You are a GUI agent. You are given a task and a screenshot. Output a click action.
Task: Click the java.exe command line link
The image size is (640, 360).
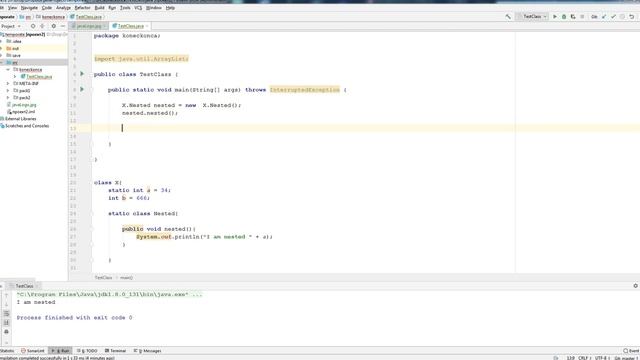[109, 294]
